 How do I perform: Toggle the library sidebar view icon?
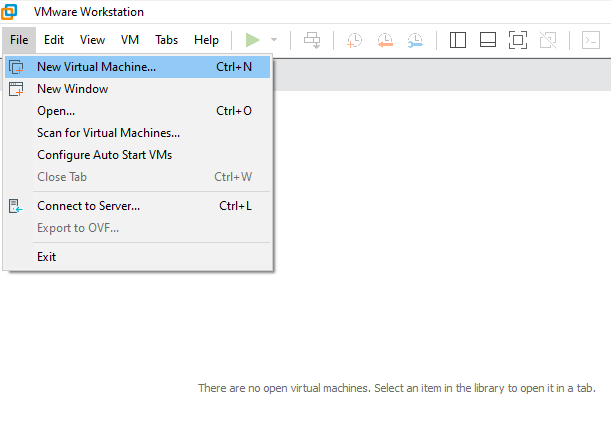pos(458,40)
